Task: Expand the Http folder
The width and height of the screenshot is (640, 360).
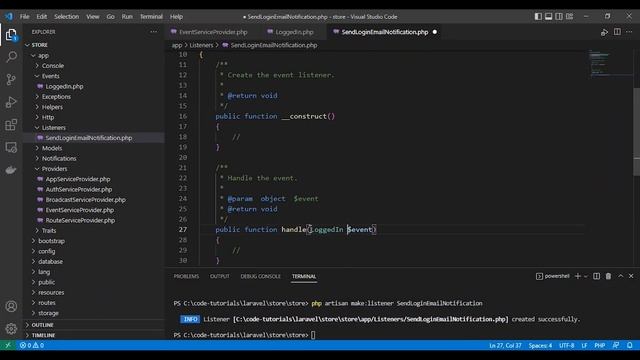Action: (x=48, y=117)
